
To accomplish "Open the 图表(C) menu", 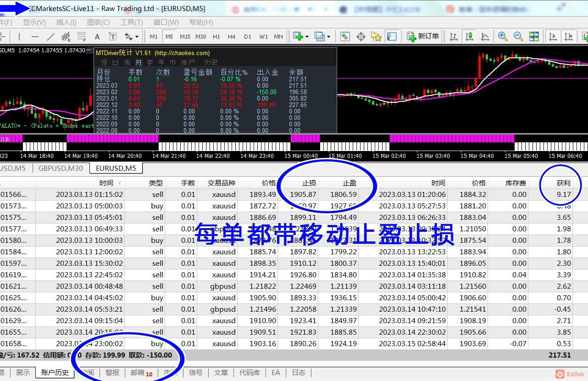I will tap(99, 22).
